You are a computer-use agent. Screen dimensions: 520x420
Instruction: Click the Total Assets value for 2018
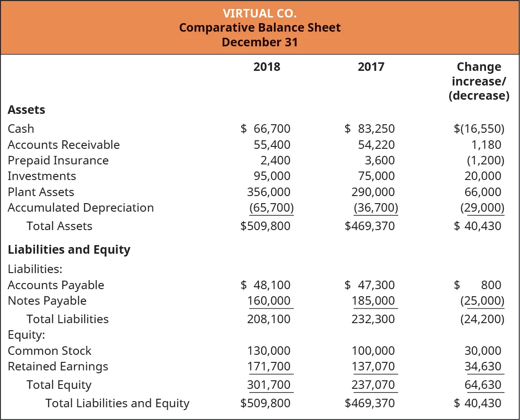pyautogui.click(x=272, y=226)
